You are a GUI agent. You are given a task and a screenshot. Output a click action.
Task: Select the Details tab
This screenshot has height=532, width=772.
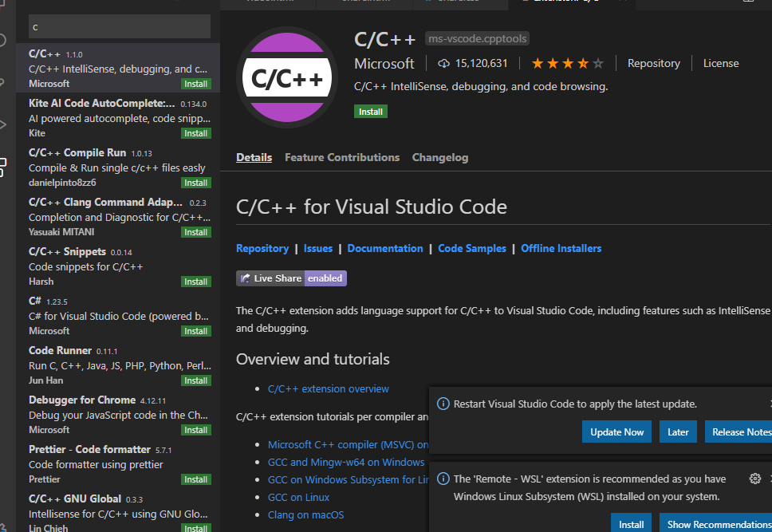(254, 158)
